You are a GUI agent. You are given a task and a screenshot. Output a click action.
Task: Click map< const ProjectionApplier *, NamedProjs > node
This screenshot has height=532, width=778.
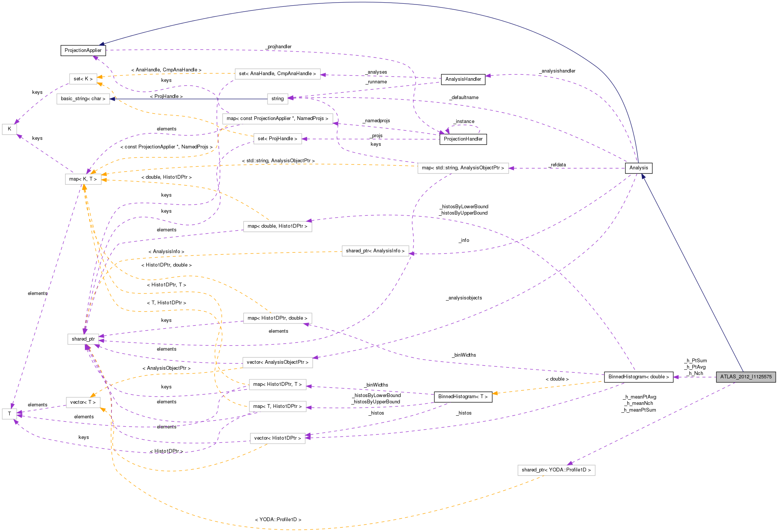coord(278,119)
